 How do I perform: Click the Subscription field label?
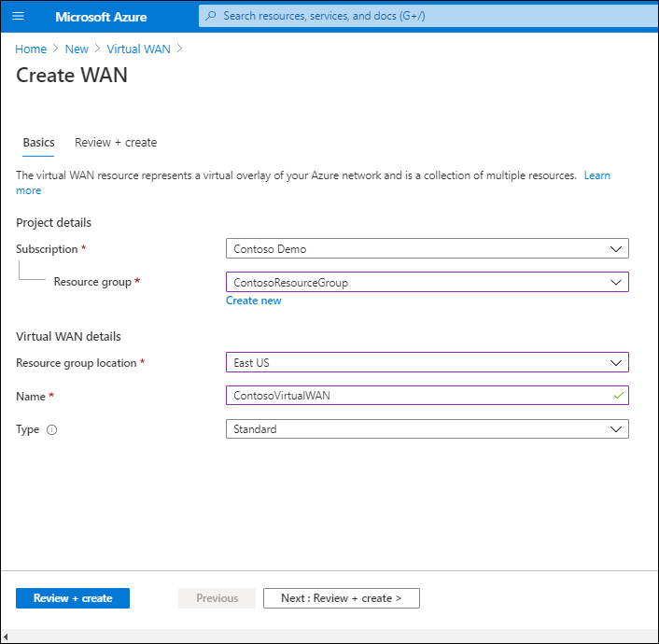pyautogui.click(x=47, y=249)
